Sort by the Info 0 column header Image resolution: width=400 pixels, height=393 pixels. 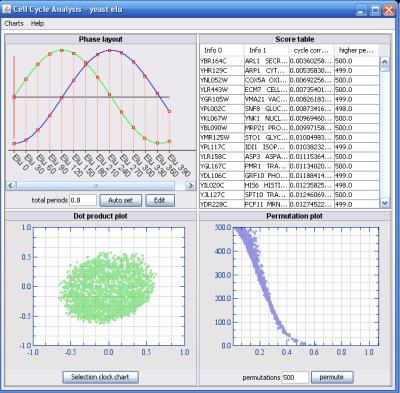[x=222, y=50]
